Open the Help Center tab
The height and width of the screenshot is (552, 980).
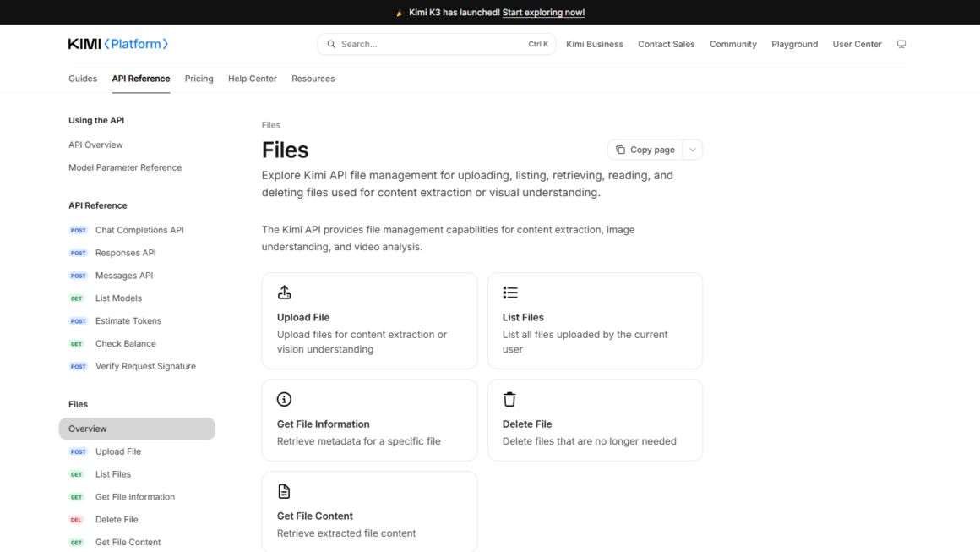coord(252,79)
